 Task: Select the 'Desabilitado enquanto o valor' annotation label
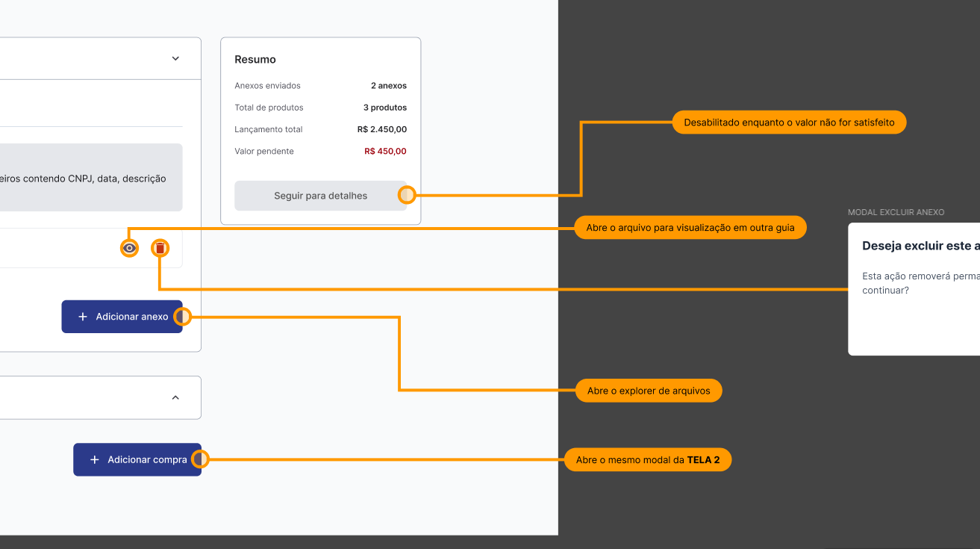coord(789,122)
